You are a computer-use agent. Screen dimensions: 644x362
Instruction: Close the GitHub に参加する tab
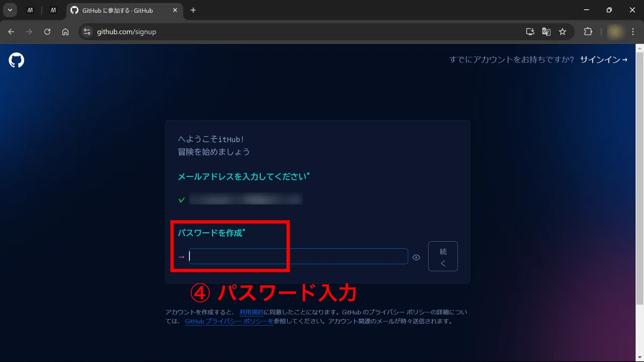coord(175,10)
